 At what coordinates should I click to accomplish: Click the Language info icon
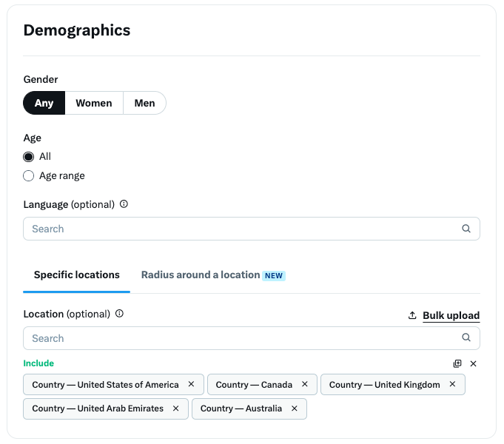click(x=124, y=204)
